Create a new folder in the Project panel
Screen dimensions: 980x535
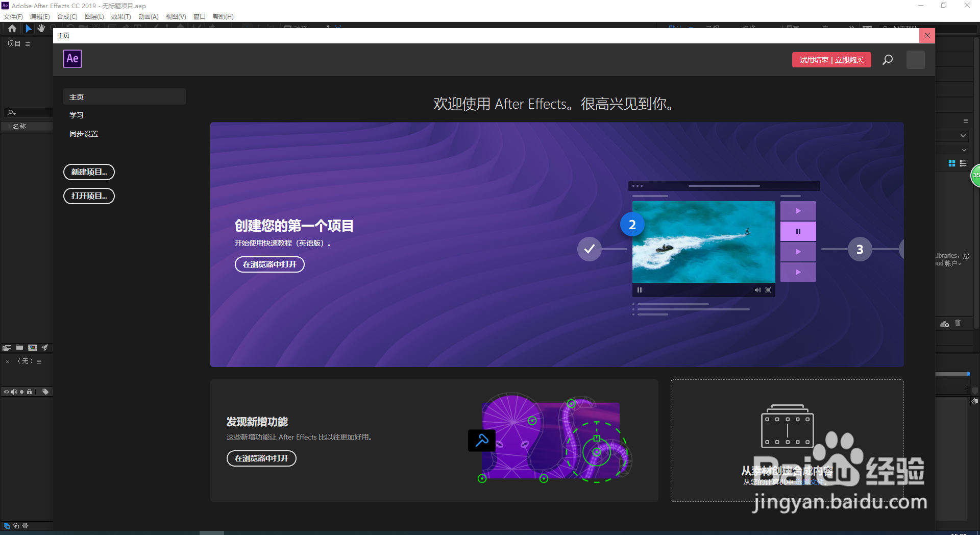point(19,348)
